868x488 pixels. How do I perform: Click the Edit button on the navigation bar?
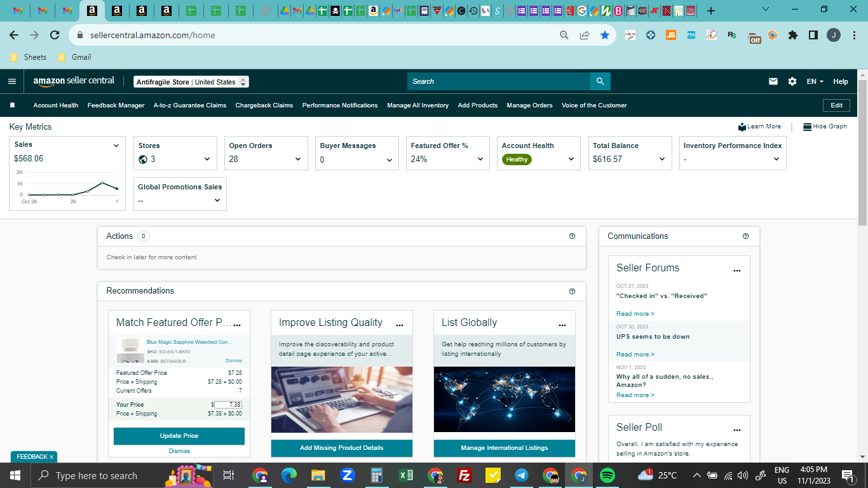(x=837, y=105)
